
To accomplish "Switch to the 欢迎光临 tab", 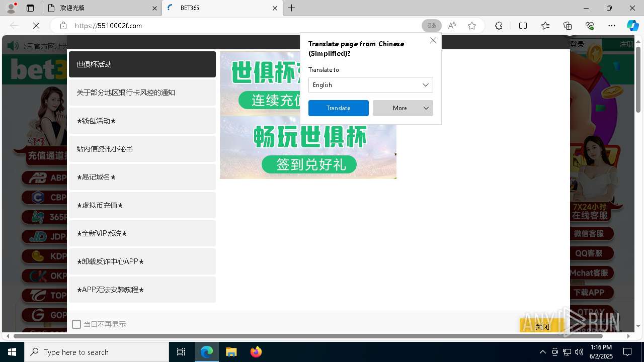I will [102, 8].
